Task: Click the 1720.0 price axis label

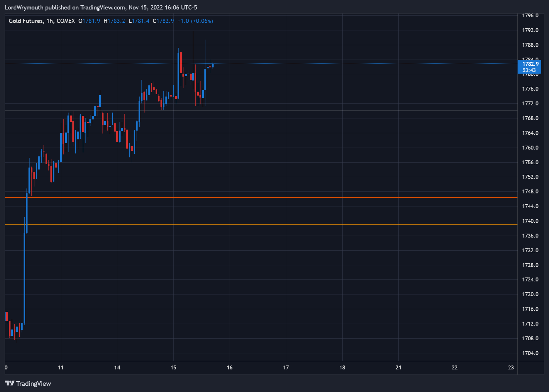Action: (x=530, y=294)
